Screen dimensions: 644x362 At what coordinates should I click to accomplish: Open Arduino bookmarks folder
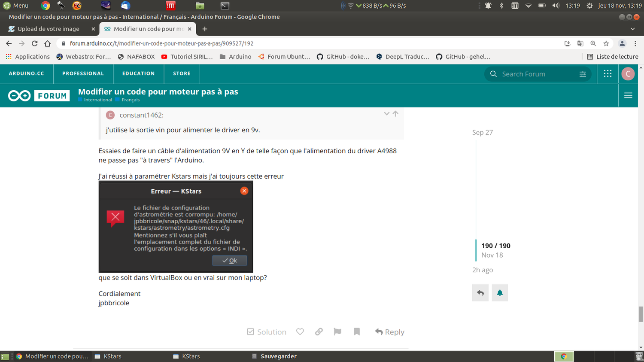(235, 57)
